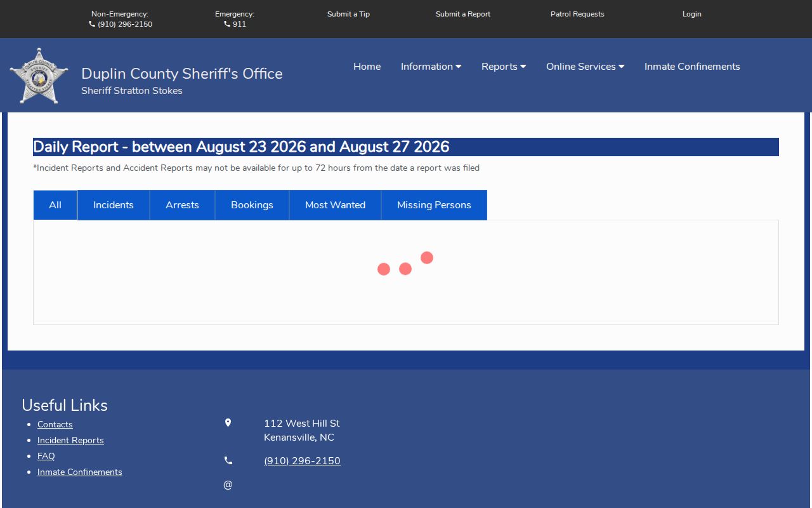812x508 pixels.
Task: Open the FAQ footer link
Action: 46,456
